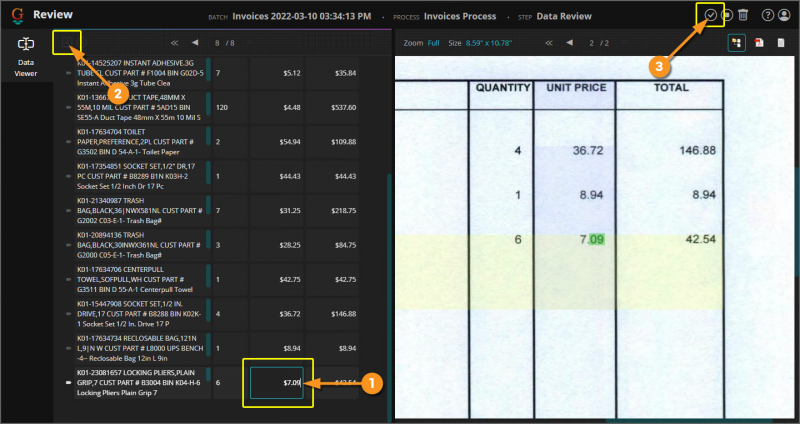Click the Socket Set 1/2" DR description cell

142,176
